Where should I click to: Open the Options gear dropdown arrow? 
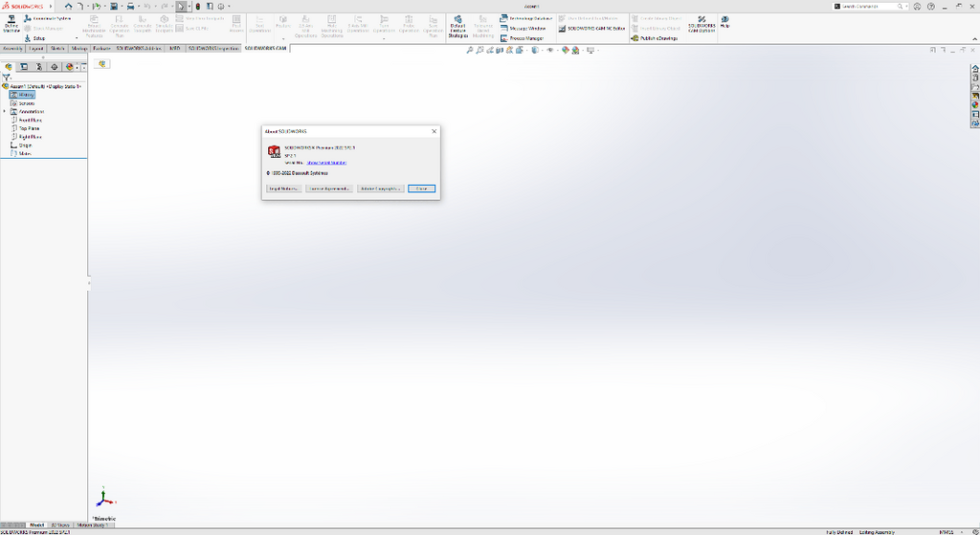tap(229, 7)
